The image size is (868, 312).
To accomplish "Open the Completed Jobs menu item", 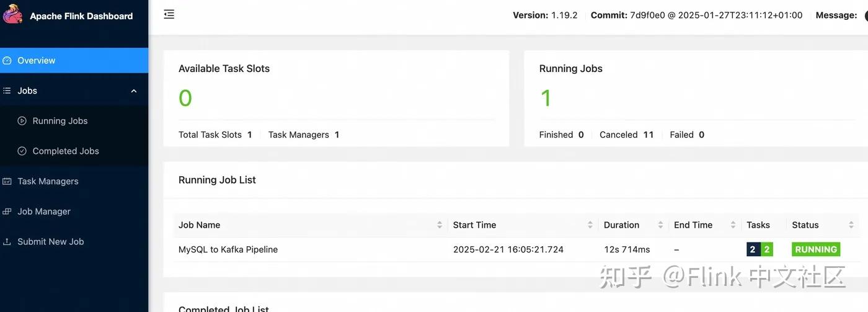I will (x=66, y=151).
